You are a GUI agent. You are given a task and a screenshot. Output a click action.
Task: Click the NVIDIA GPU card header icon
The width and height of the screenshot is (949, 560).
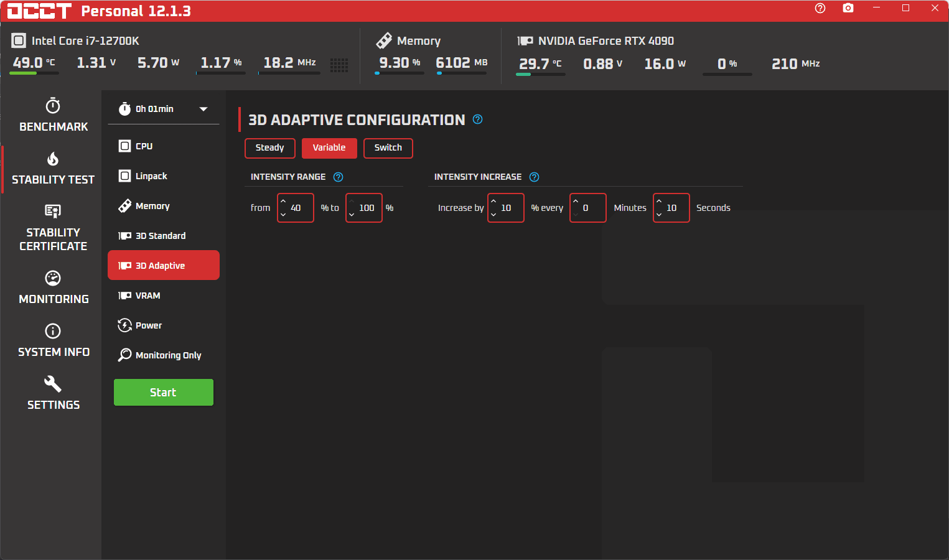point(525,41)
